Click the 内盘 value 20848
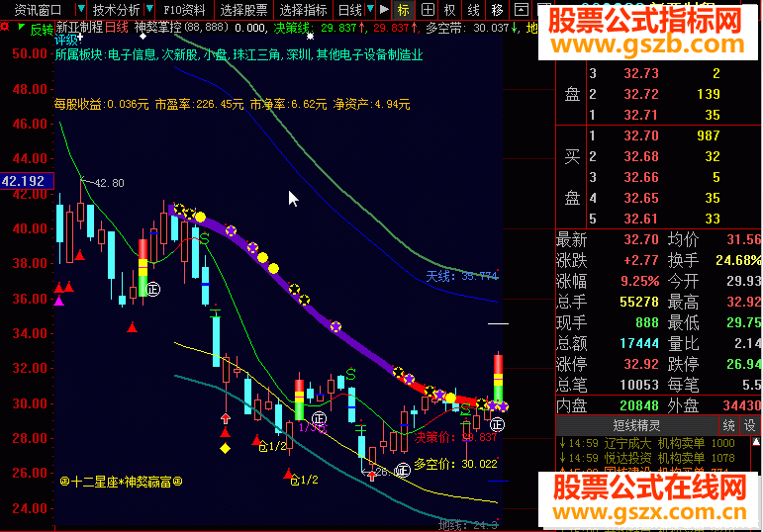Image resolution: width=763 pixels, height=532 pixels. [639, 405]
